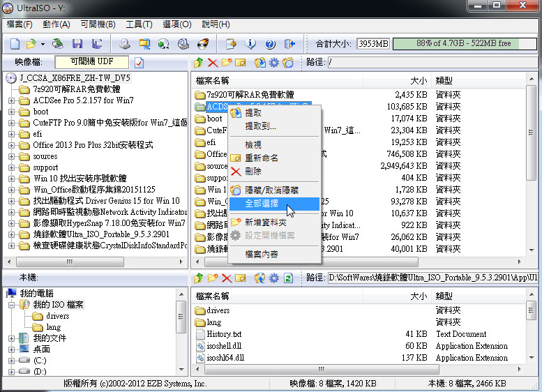Click the Exit door icon
This screenshot has height=392, width=542.
tap(289, 44)
